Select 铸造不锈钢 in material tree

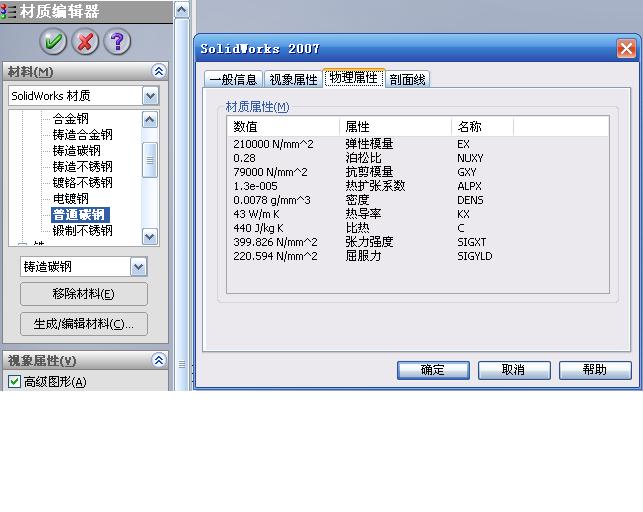tap(82, 166)
